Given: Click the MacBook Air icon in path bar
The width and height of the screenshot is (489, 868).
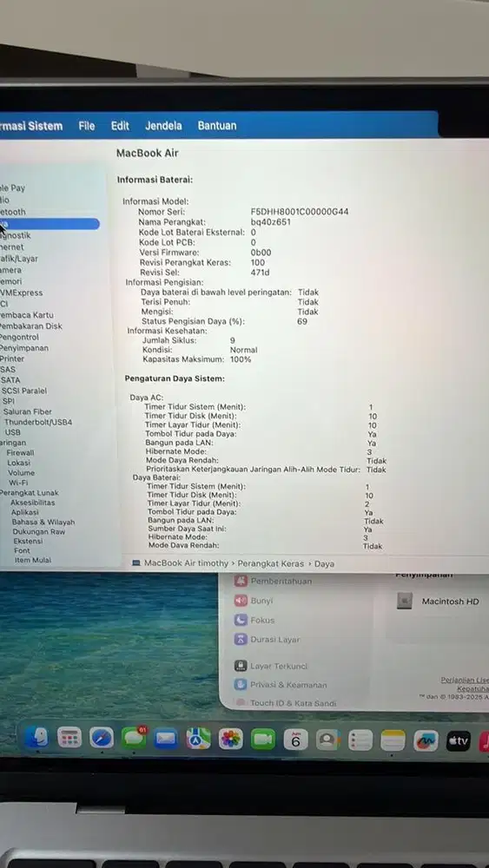Looking at the screenshot, I should pos(136,563).
